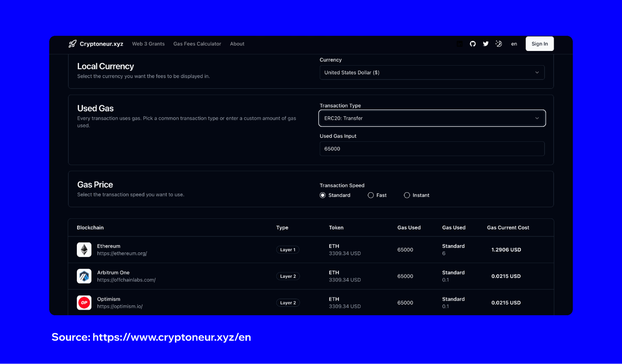Image resolution: width=622 pixels, height=364 pixels.
Task: Open the 'en' language selector
Action: tap(514, 44)
